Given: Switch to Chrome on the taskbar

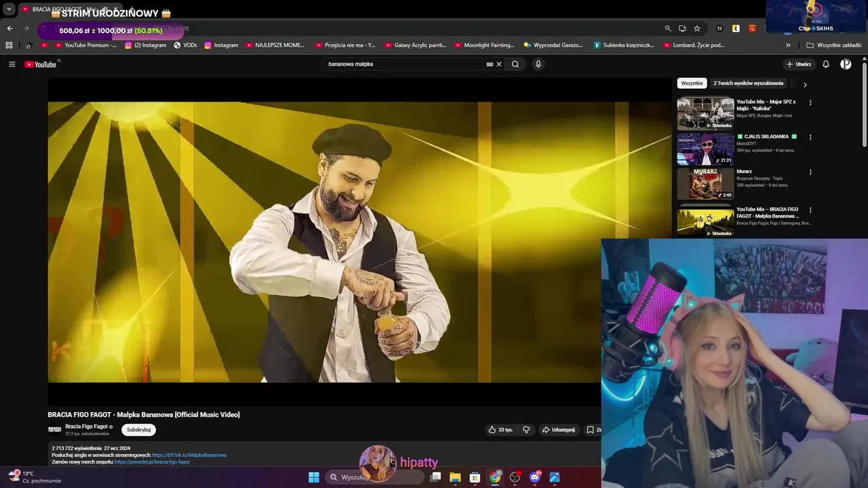Looking at the screenshot, I should tap(495, 477).
